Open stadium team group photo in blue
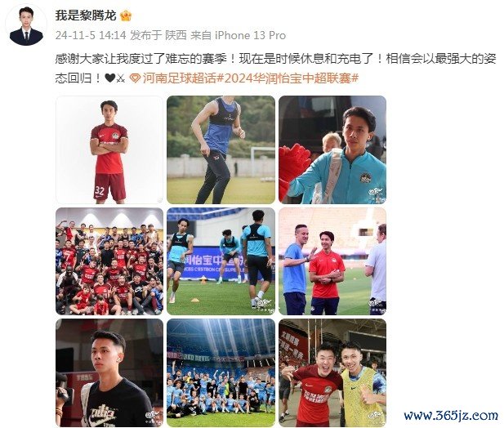The image size is (504, 428). pos(221,372)
